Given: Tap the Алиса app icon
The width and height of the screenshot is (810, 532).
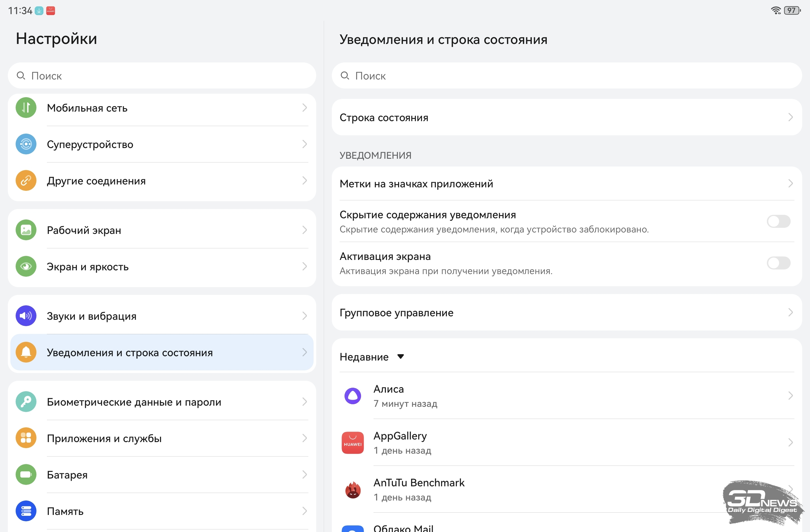Looking at the screenshot, I should click(x=353, y=396).
